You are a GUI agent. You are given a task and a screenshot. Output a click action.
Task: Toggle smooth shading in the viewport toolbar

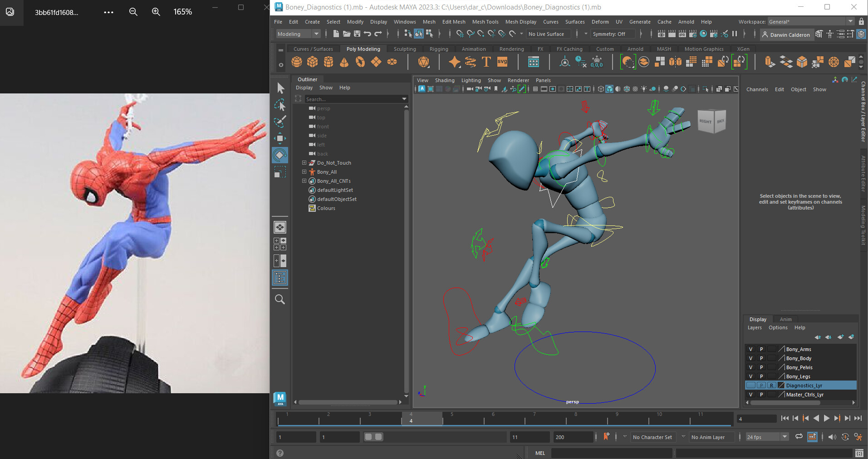click(x=610, y=89)
